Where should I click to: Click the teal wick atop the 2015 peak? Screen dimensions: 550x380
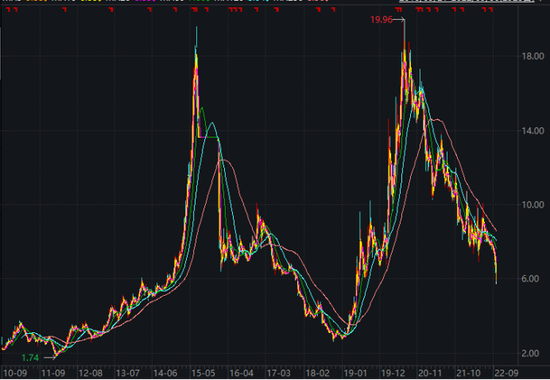pos(196,36)
